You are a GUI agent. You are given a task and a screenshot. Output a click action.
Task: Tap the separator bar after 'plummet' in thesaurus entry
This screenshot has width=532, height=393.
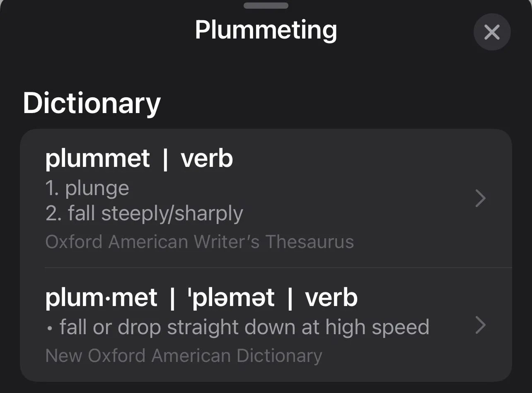165,159
